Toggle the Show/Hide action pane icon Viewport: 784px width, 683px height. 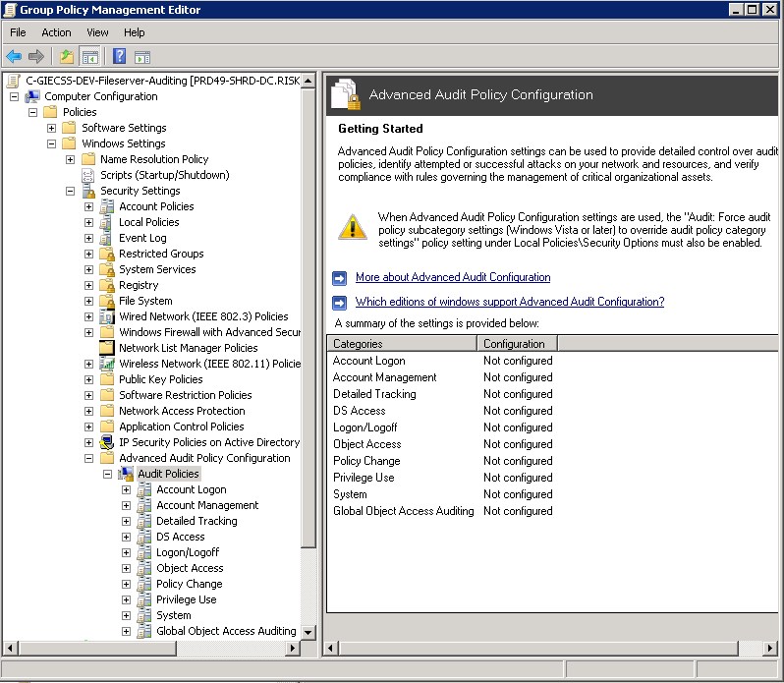142,57
